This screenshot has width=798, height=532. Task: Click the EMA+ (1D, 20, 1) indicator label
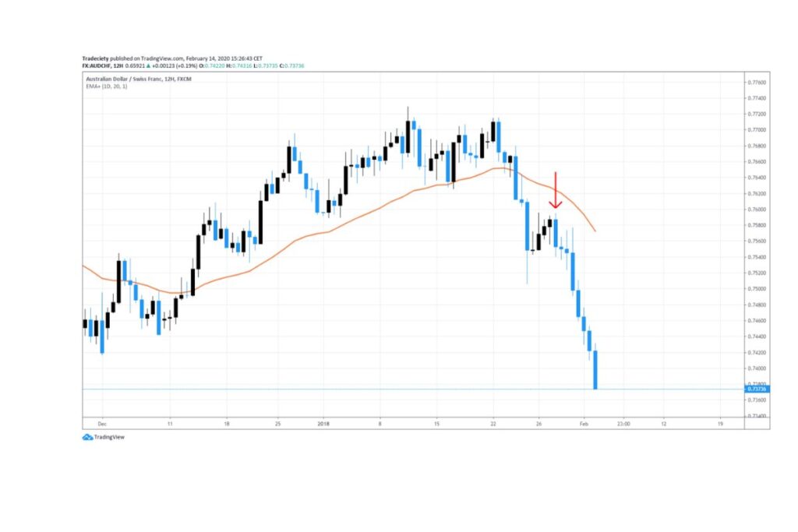tap(107, 86)
